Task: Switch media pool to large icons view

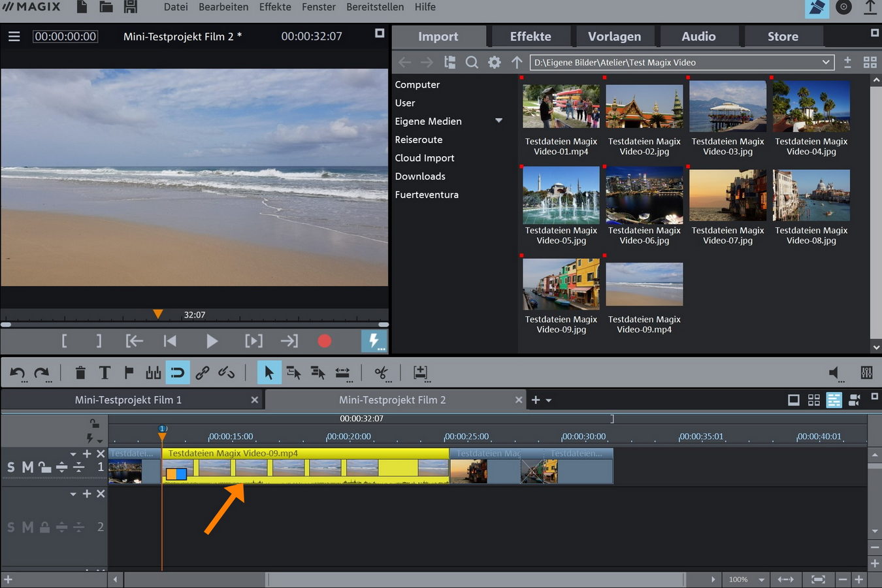Action: (870, 63)
